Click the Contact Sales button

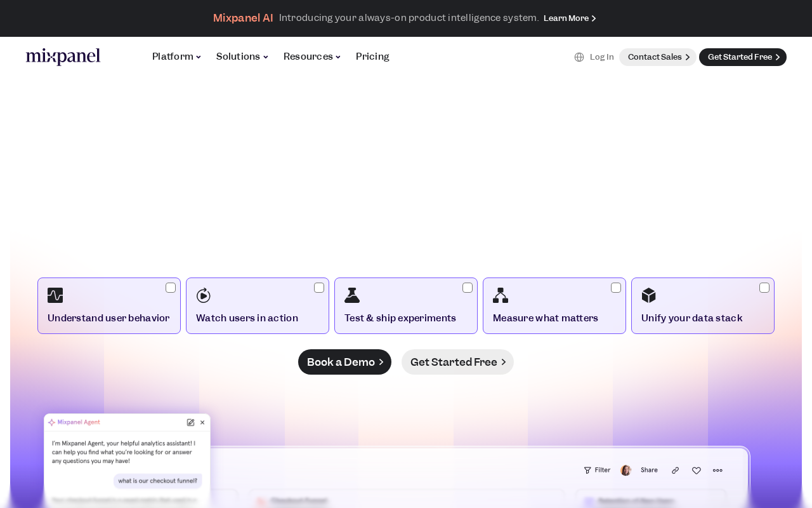[658, 57]
